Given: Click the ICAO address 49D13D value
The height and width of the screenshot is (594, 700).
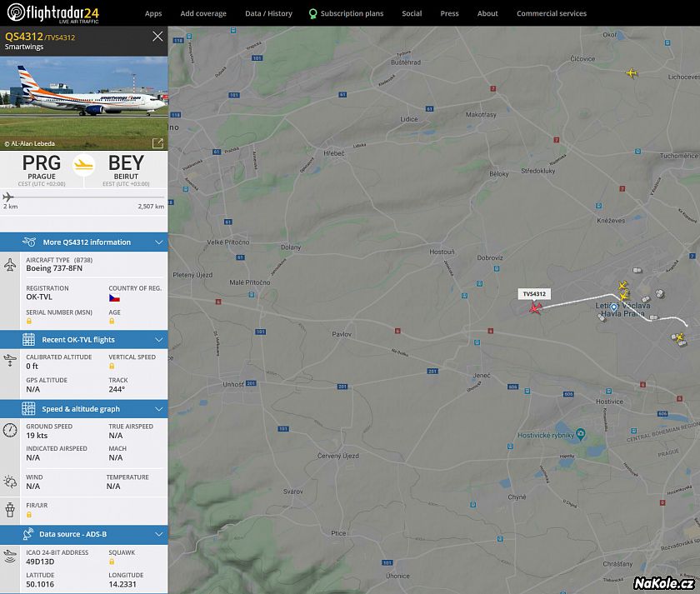Looking at the screenshot, I should [40, 562].
